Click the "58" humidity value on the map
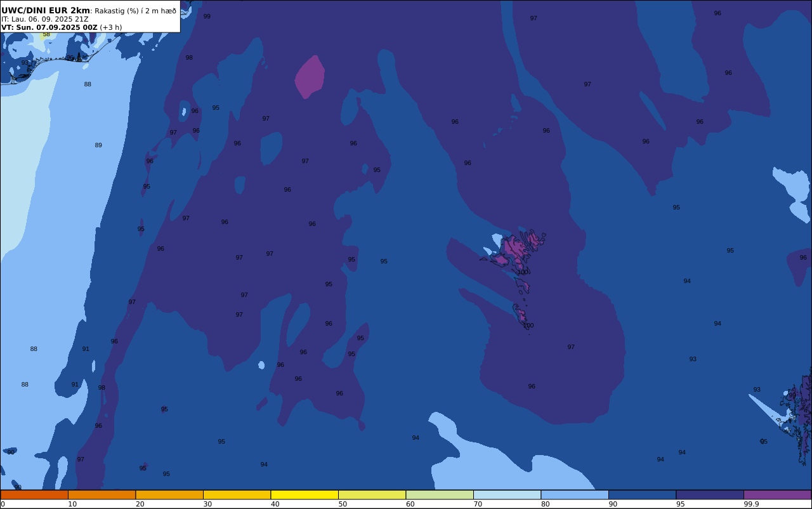The height and width of the screenshot is (509, 812). pyautogui.click(x=46, y=34)
